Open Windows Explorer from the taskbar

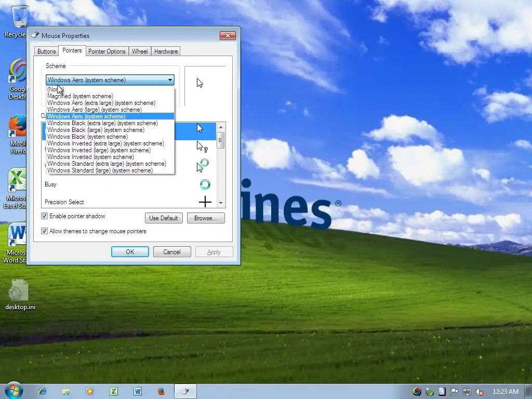pos(66,392)
